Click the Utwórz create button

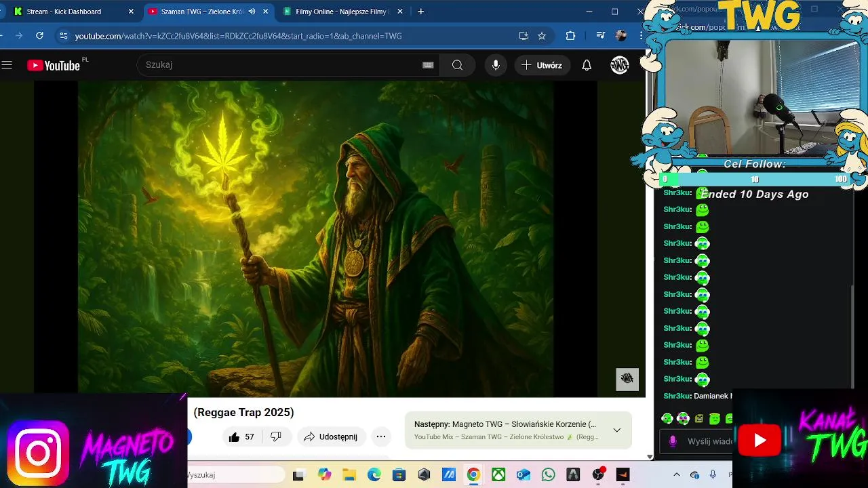[x=542, y=65]
